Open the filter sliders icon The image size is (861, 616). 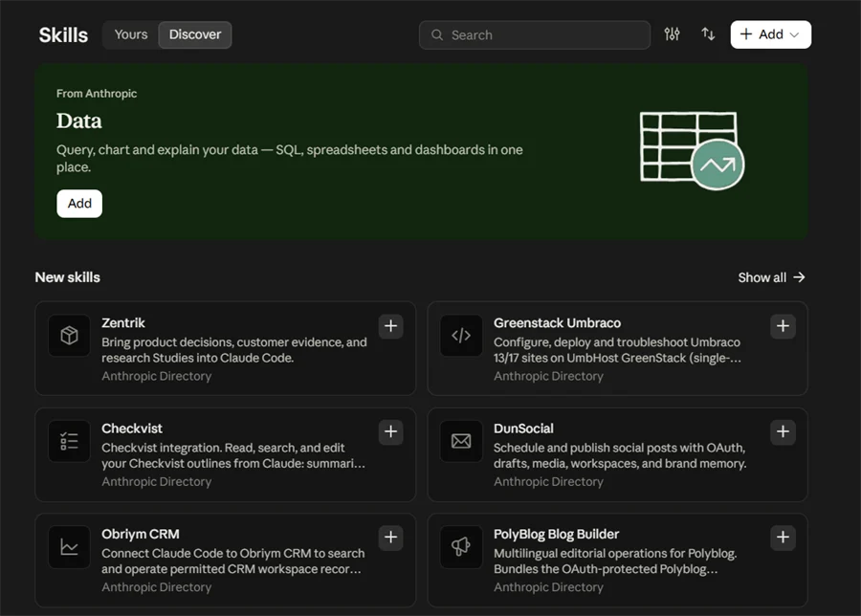672,34
